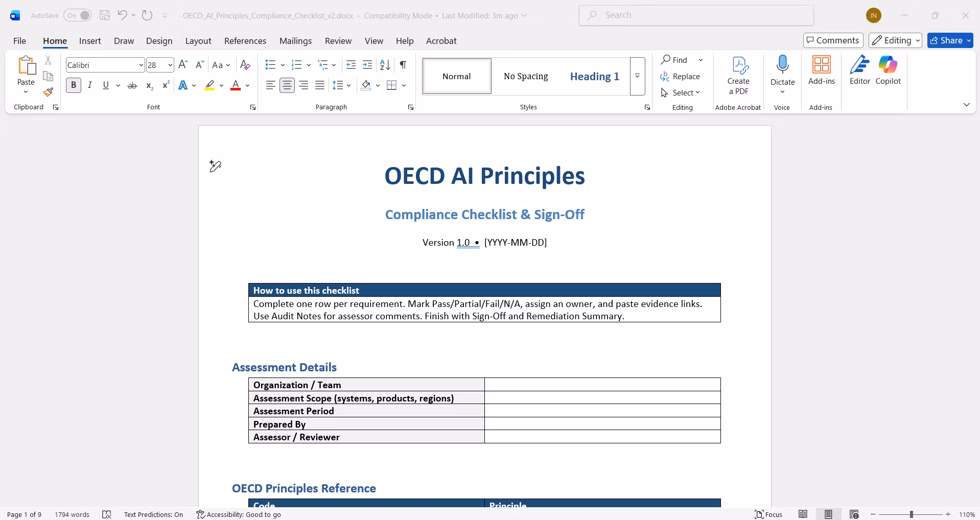Switch to Web Layout view
Viewport: 980px width, 520px height.
pyautogui.click(x=854, y=514)
